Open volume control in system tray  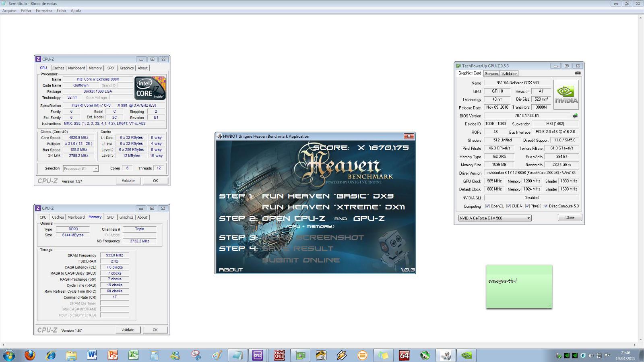coord(591,356)
